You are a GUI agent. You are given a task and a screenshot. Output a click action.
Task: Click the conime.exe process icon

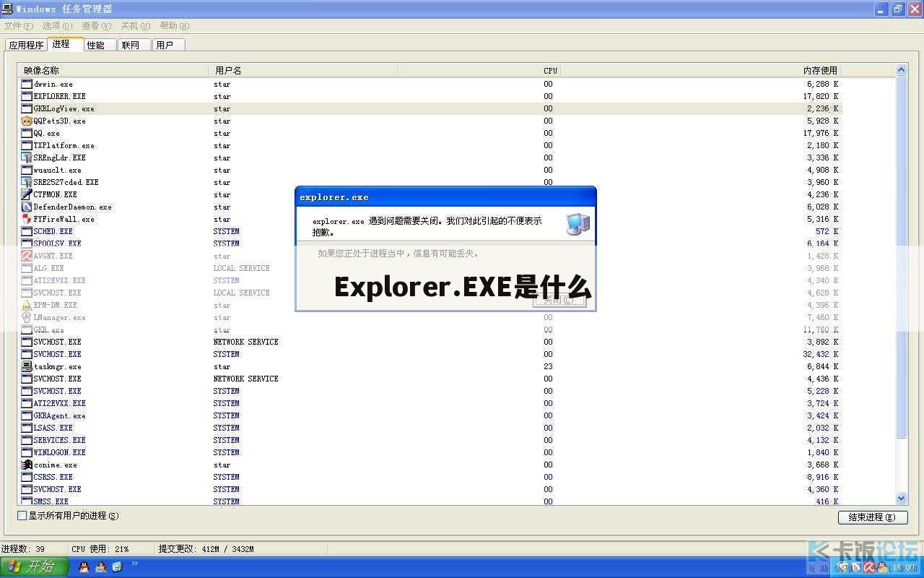pyautogui.click(x=27, y=465)
